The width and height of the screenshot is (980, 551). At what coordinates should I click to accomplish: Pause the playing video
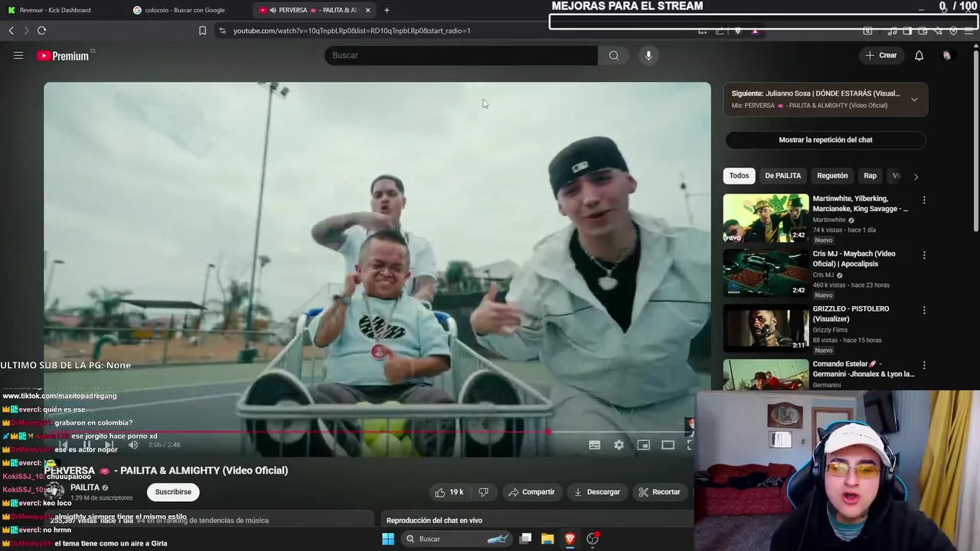[87, 445]
